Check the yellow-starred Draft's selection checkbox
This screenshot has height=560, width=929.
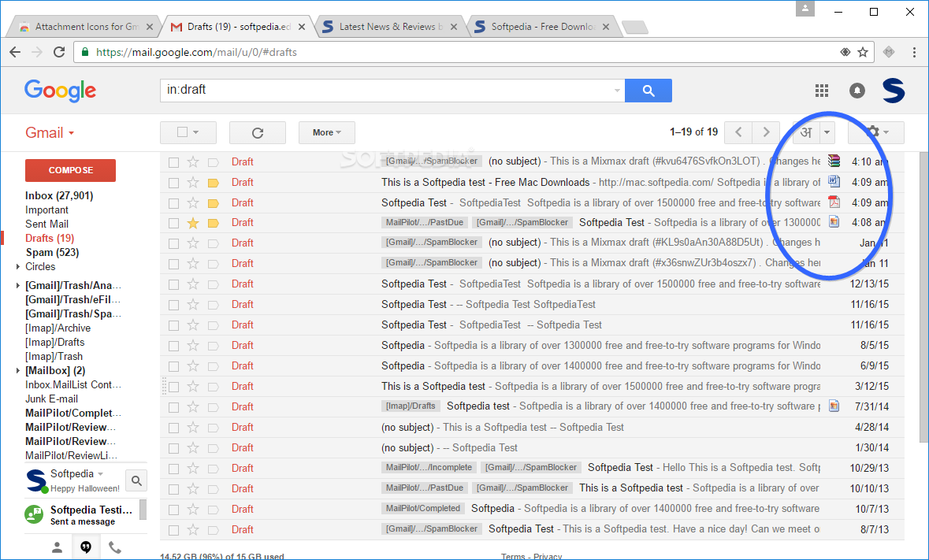coord(173,222)
